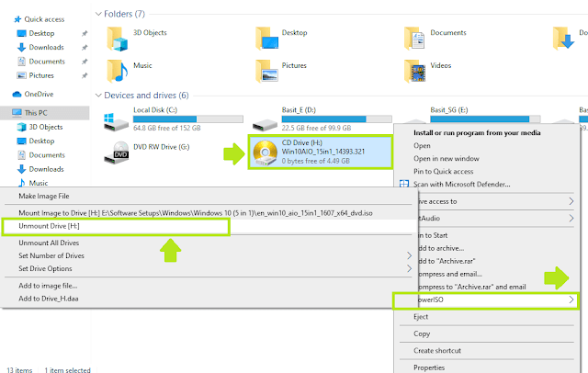Screen dimensions: 588x373
Task: Open the 3D Objects folder icon
Action: (x=118, y=39)
